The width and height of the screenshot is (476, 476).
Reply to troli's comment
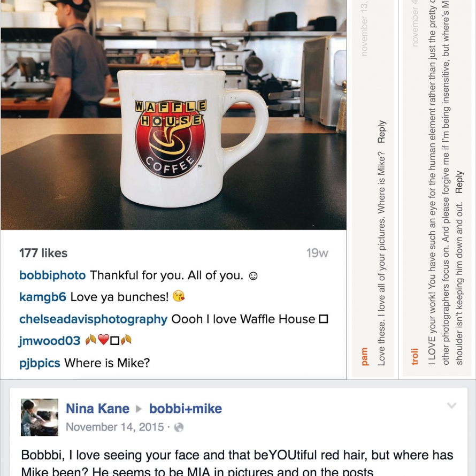point(459,182)
